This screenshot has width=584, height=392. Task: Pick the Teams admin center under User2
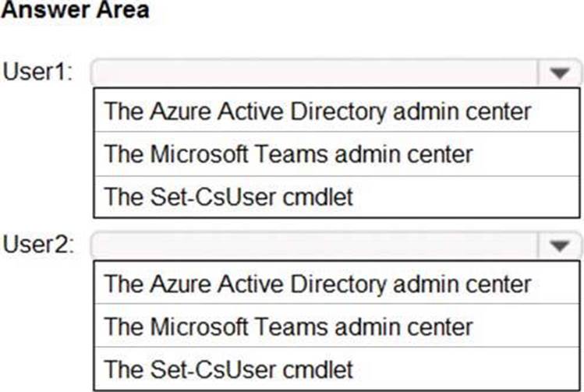[288, 326]
